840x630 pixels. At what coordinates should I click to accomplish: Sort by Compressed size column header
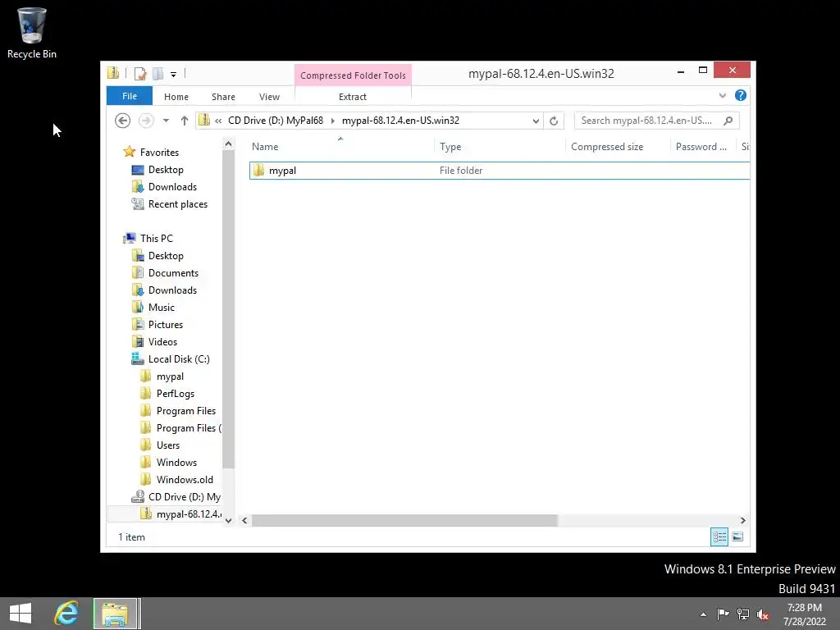pyautogui.click(x=617, y=147)
